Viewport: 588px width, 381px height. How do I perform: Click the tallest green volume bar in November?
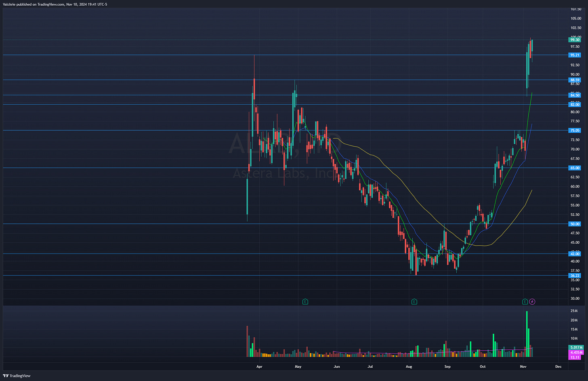pyautogui.click(x=527, y=334)
